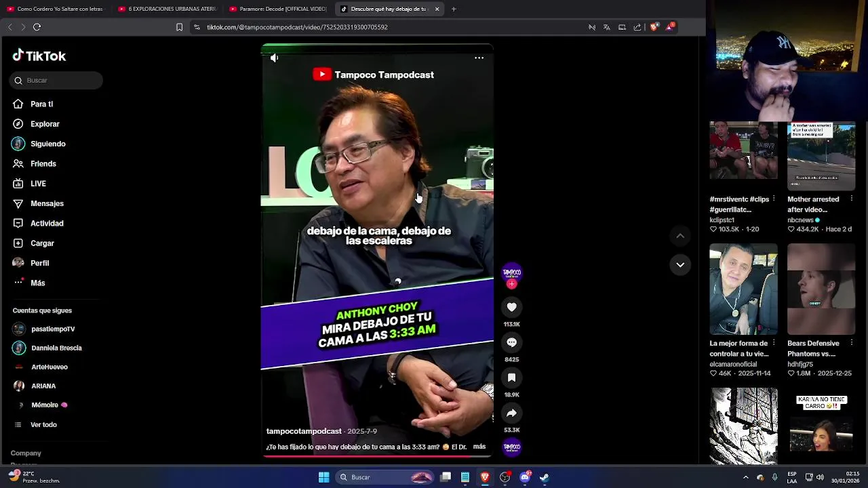Open the comments bubble icon
Viewport: 868px width, 488px height.
point(512,342)
